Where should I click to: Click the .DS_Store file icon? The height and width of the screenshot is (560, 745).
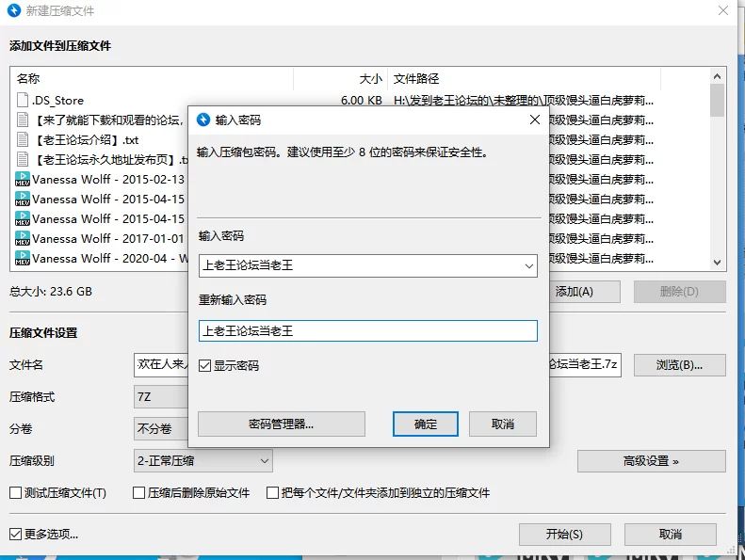(23, 100)
